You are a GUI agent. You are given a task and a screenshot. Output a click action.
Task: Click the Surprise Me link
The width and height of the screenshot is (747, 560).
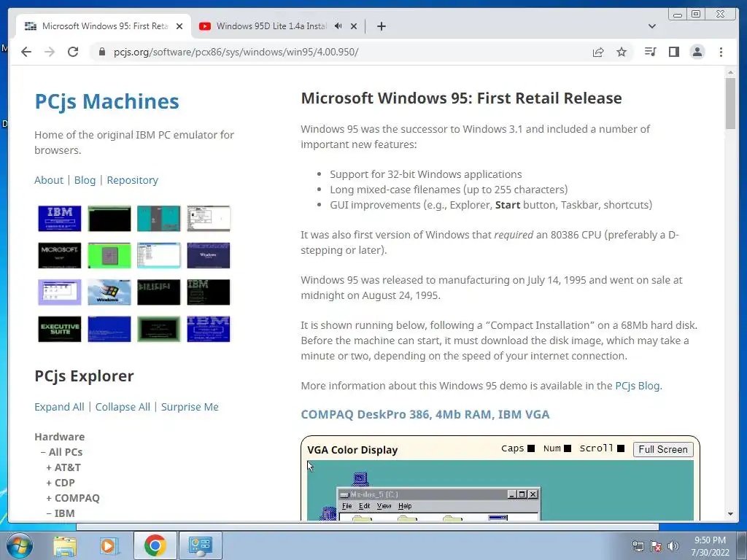coord(190,407)
